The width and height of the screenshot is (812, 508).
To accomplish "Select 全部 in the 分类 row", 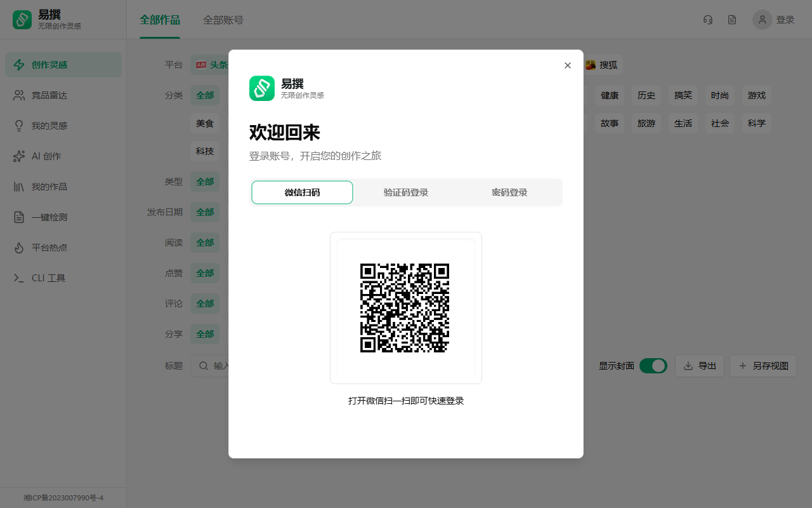I will tap(205, 95).
